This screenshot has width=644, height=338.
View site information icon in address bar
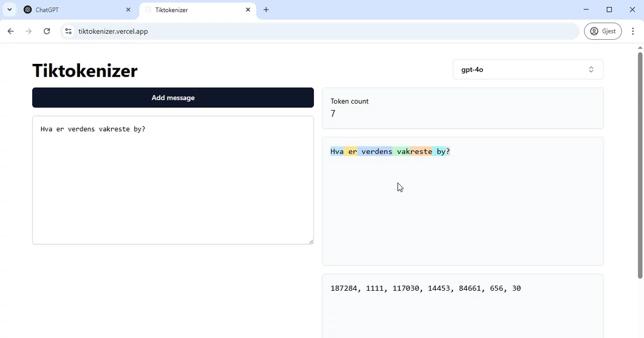(68, 31)
